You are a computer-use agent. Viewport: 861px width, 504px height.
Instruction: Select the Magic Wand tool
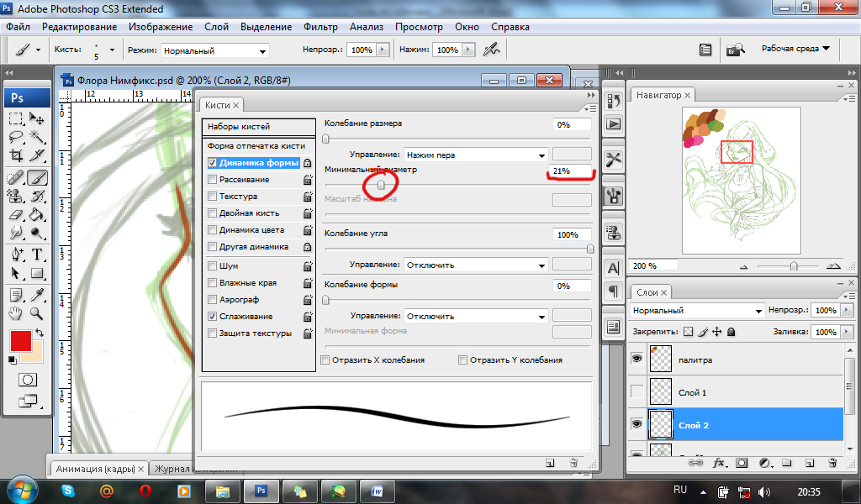tap(37, 136)
